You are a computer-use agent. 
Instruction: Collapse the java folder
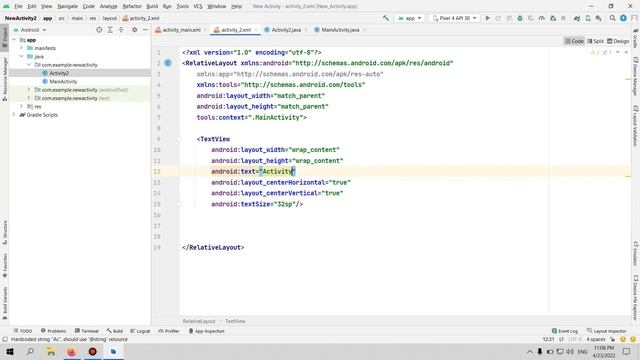pos(22,56)
